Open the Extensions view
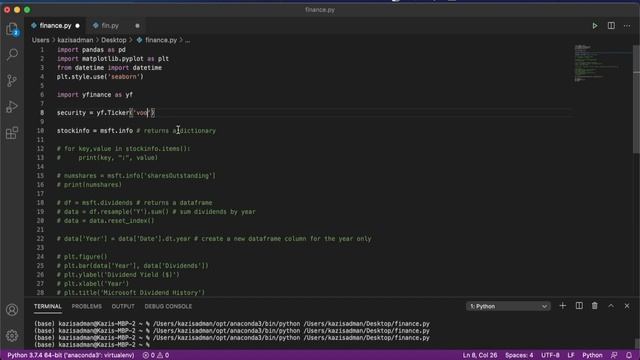 [x=12, y=133]
